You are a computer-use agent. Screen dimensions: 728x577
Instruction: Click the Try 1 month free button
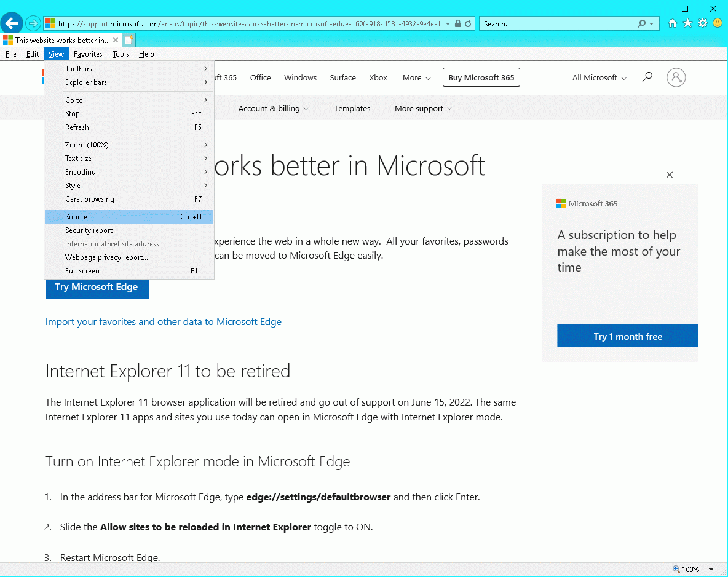point(628,336)
